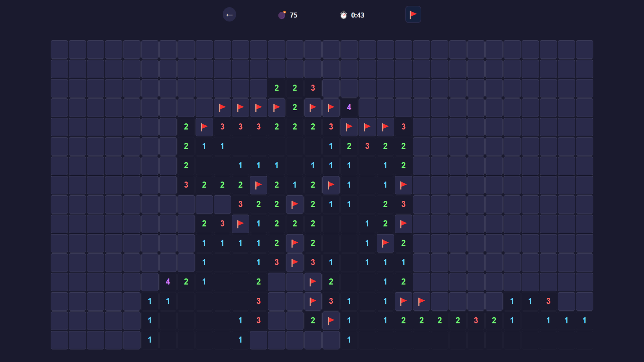Click the rightmost flag in row of three flags
The image size is (644, 362).
tap(385, 127)
